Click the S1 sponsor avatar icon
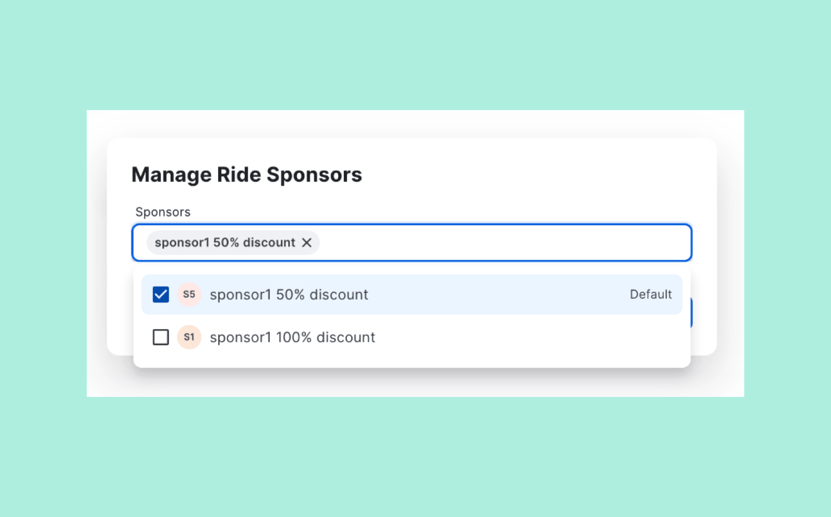 [189, 337]
